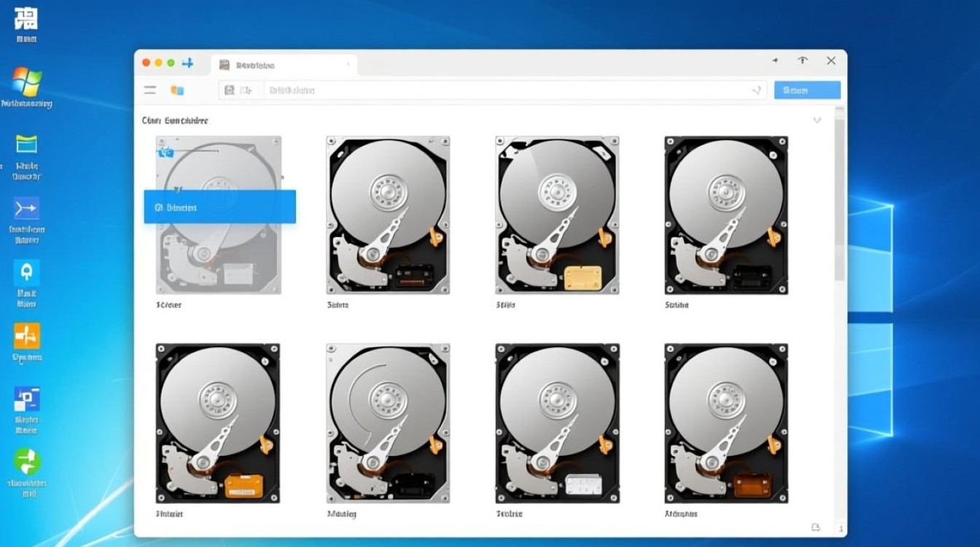980x547 pixels.
Task: Click the blue button at the toolbar's right edge
Action: coord(806,89)
